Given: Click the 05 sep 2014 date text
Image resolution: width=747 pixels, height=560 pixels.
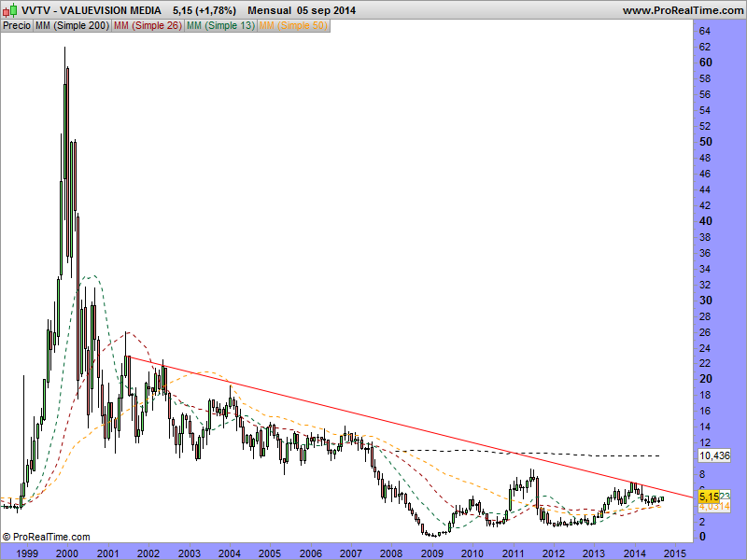Looking at the screenshot, I should (x=326, y=10).
